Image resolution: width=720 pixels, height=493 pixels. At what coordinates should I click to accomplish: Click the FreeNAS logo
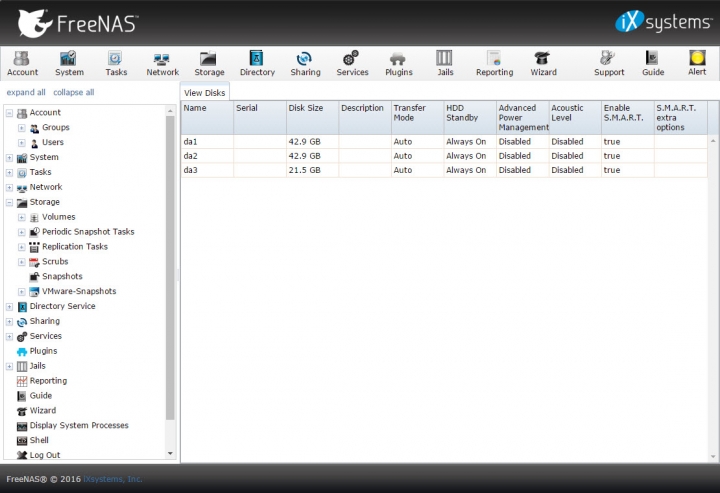pyautogui.click(x=78, y=23)
